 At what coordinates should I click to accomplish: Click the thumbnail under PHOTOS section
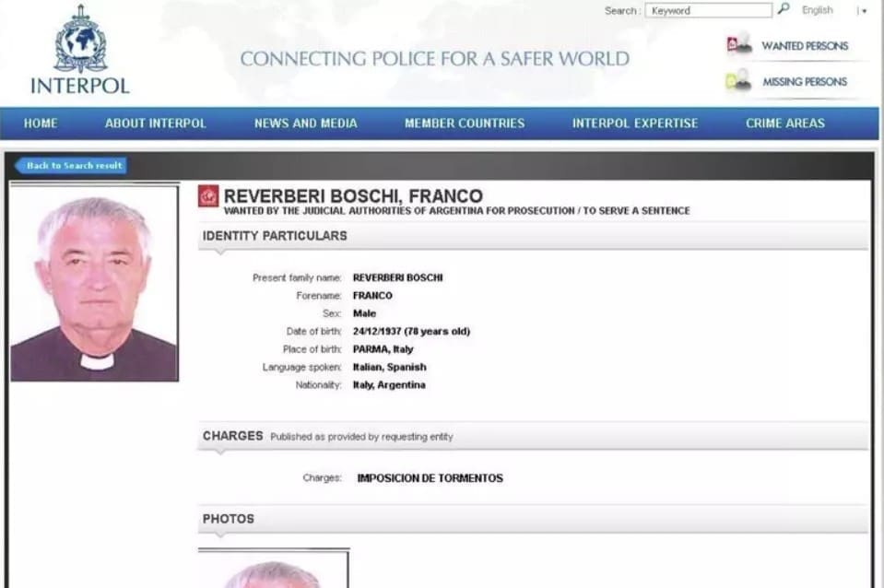tap(274, 570)
